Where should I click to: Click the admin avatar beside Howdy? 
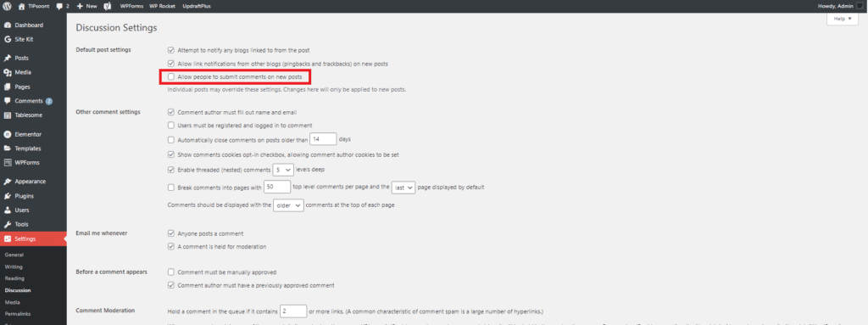(x=860, y=6)
